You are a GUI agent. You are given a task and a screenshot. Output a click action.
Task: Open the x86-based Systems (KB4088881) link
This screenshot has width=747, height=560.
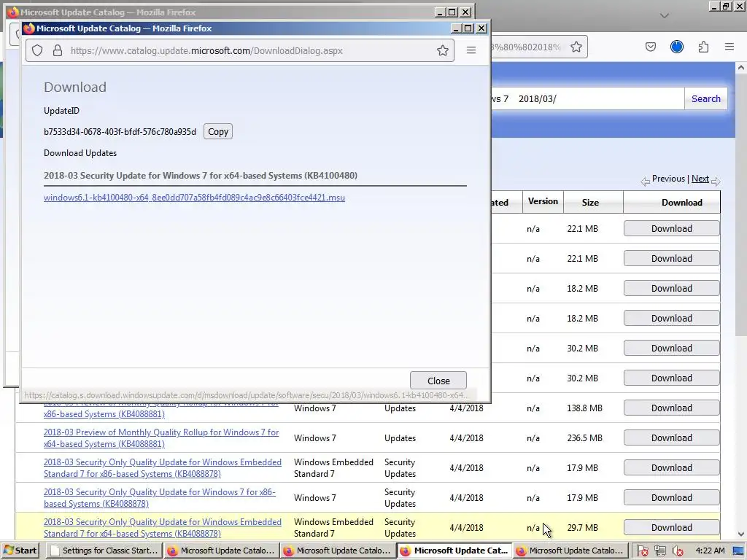(104, 414)
